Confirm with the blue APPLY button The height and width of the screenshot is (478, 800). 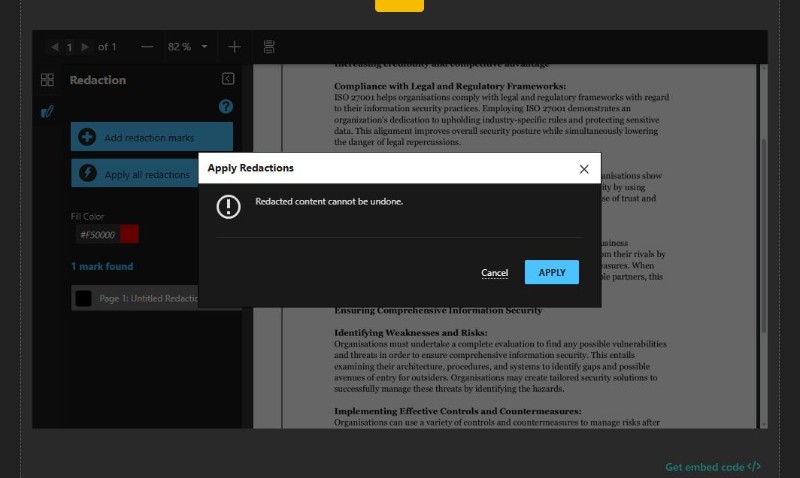pos(551,272)
